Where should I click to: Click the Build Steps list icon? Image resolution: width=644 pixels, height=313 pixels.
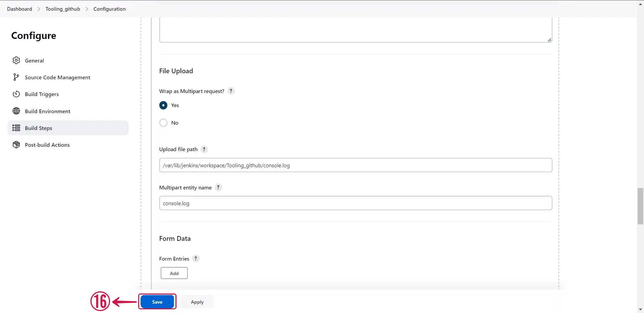click(x=16, y=128)
